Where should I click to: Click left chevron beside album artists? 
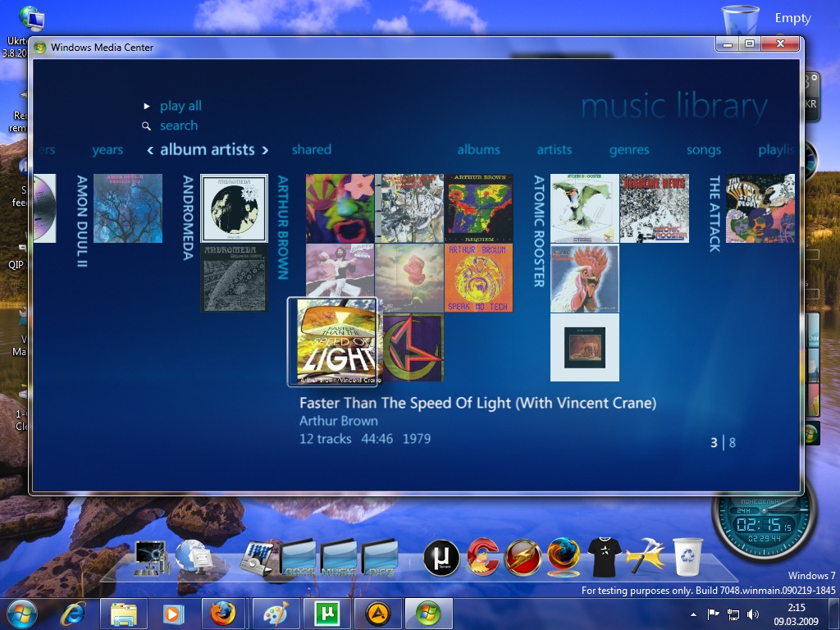(x=151, y=151)
